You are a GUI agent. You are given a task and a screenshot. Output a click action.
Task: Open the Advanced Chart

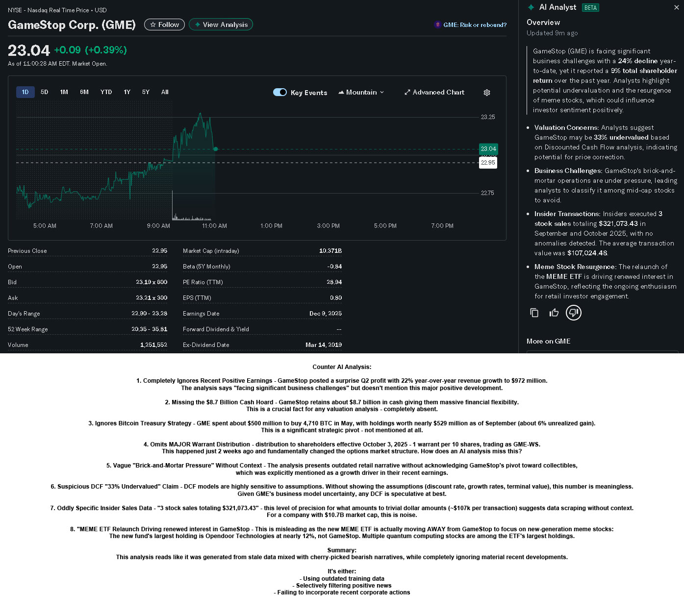[x=434, y=92]
